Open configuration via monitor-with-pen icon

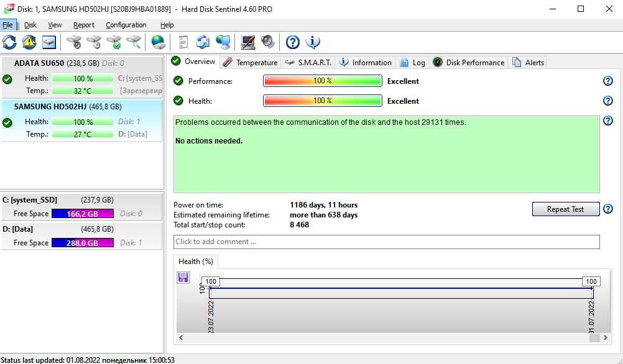click(x=248, y=42)
